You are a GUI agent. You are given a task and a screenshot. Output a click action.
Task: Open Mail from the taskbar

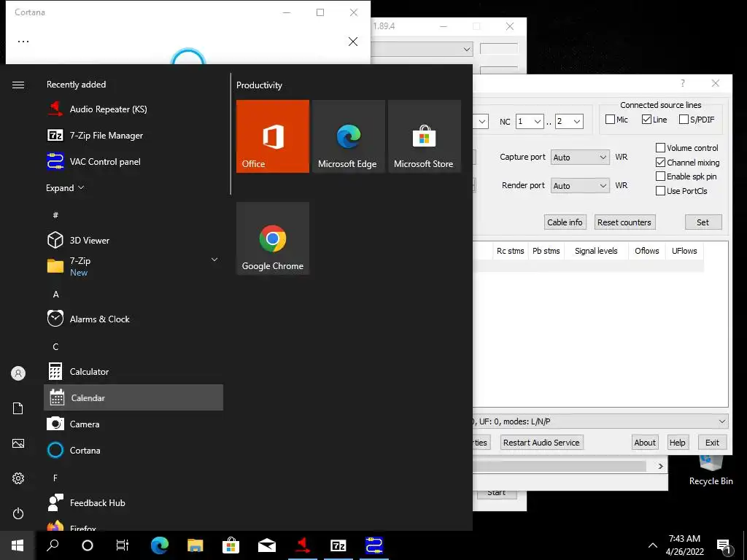coord(267,545)
